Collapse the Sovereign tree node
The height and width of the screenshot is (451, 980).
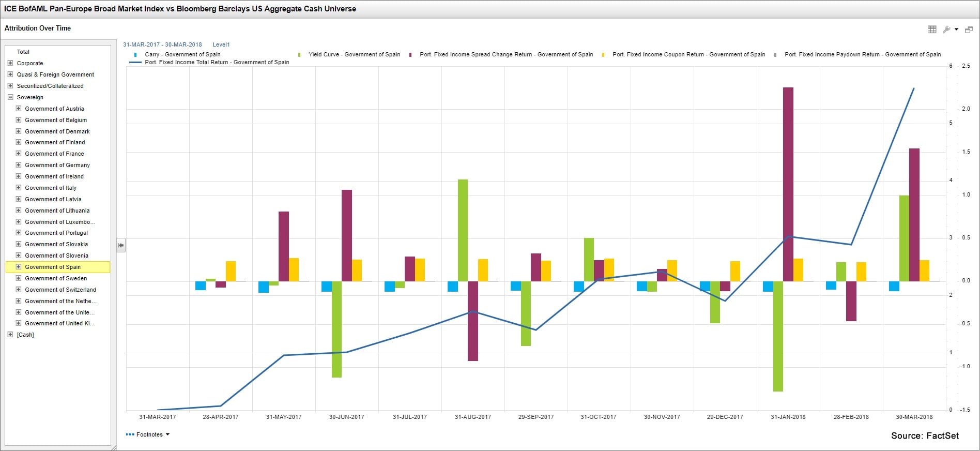10,97
